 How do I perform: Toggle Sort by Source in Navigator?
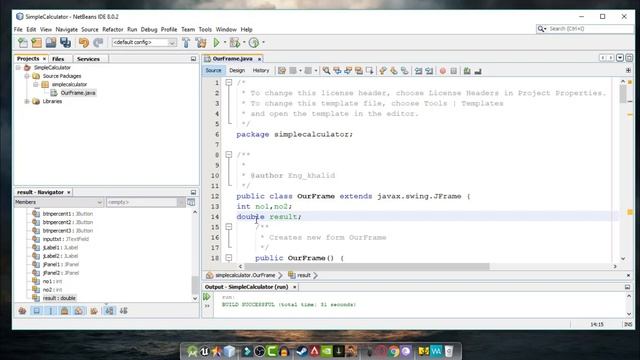[x=124, y=311]
